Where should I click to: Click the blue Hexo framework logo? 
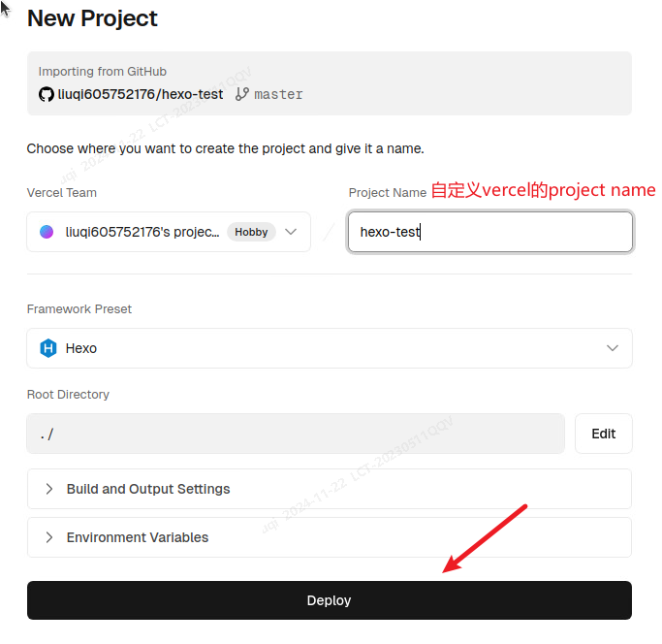click(x=47, y=348)
